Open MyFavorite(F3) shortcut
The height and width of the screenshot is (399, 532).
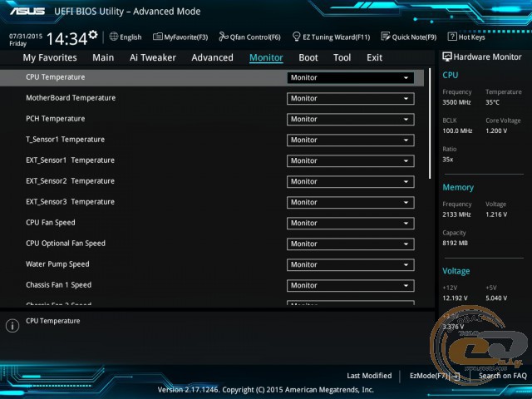180,37
